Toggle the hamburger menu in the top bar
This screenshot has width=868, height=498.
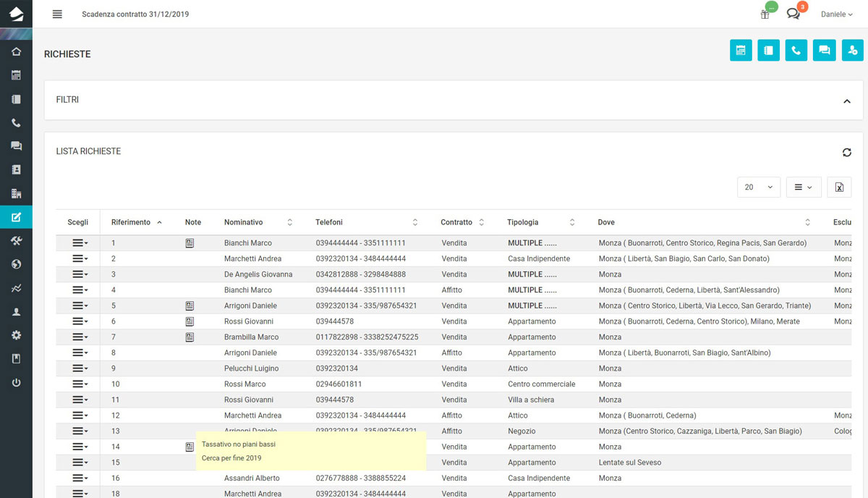tap(58, 14)
